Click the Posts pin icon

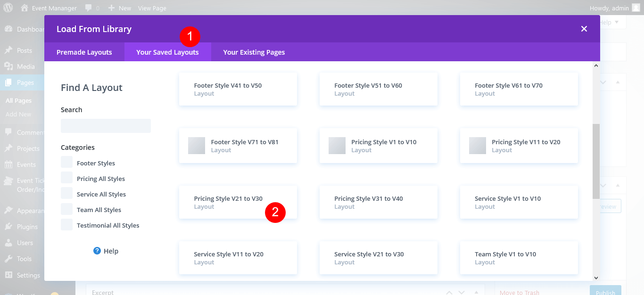click(8, 50)
